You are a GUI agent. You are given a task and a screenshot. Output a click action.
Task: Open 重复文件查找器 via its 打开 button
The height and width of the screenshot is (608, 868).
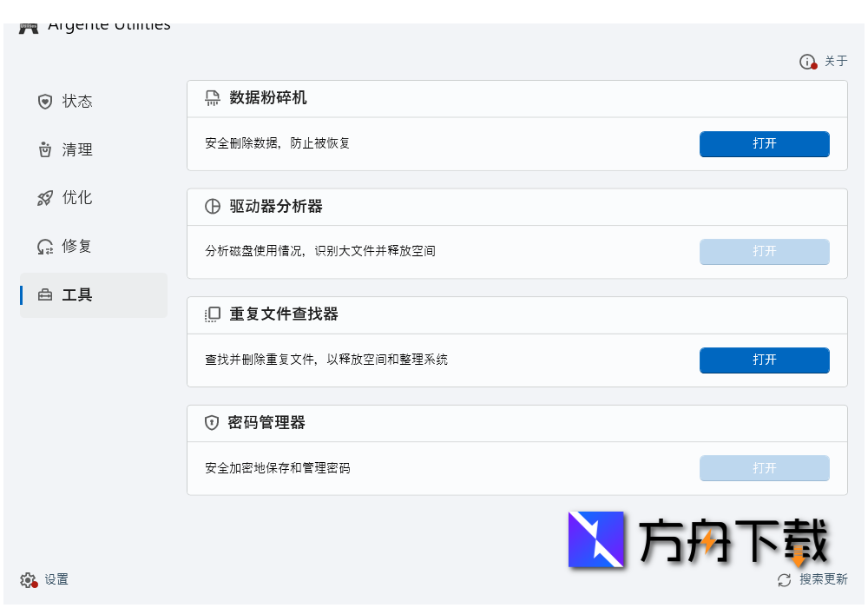click(x=764, y=360)
